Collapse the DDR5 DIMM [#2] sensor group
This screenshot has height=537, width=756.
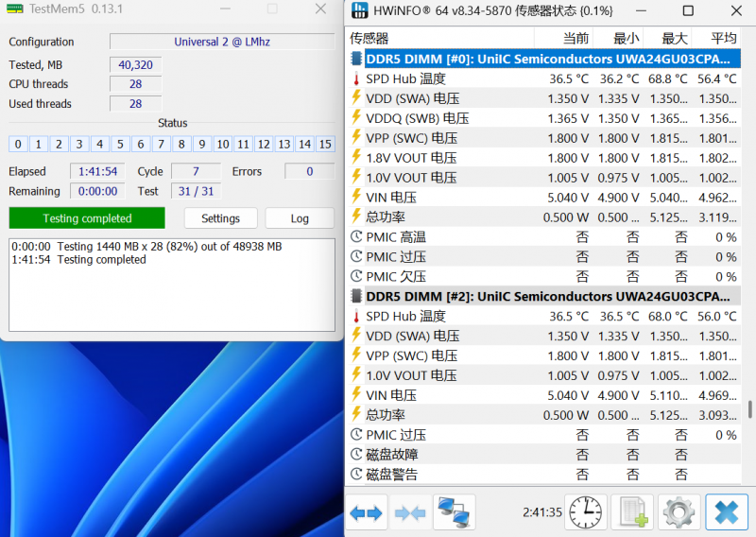click(548, 296)
